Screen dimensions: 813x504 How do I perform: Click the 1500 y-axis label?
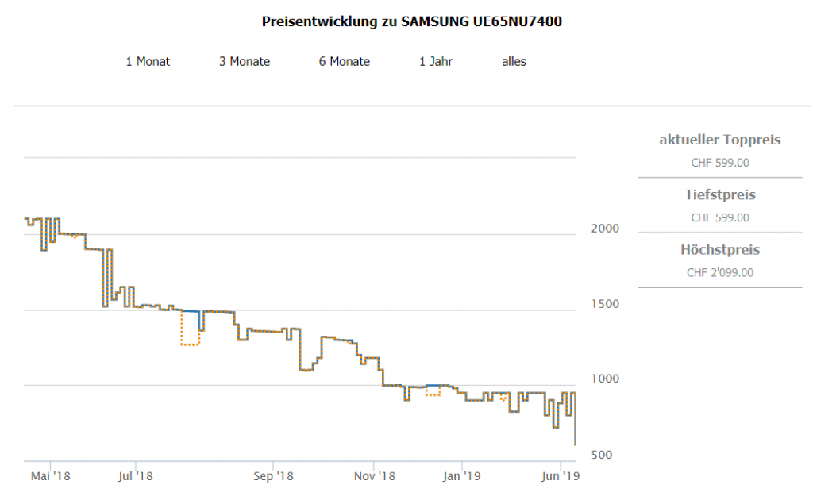click(x=605, y=304)
